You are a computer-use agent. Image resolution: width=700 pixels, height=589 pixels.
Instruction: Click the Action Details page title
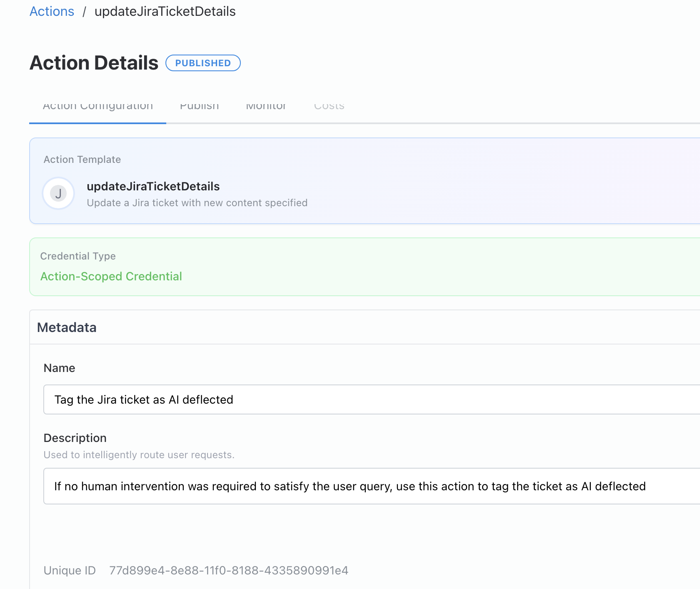pos(93,62)
